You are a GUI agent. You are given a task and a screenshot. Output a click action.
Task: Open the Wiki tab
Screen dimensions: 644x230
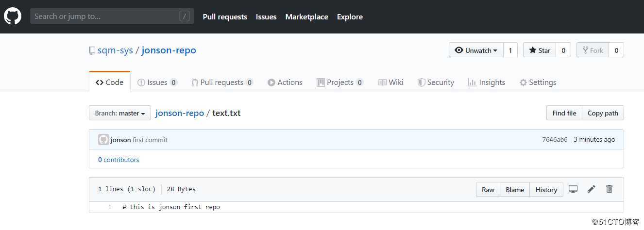(391, 82)
